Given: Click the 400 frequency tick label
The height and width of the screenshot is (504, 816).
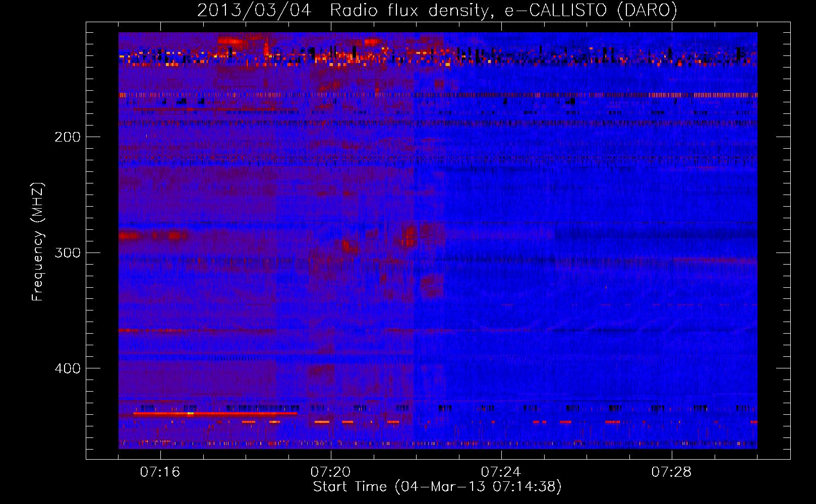Looking at the screenshot, I should tap(68, 368).
